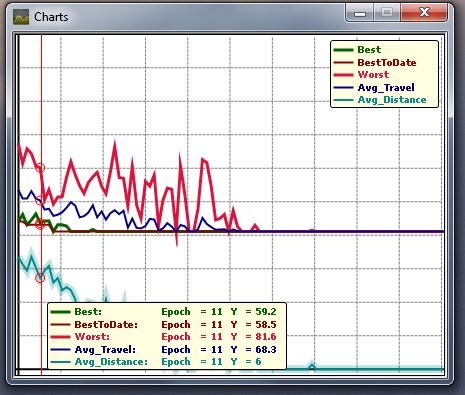Image resolution: width=465 pixels, height=395 pixels.
Task: Select the Worst label in the top legend
Action: [373, 75]
